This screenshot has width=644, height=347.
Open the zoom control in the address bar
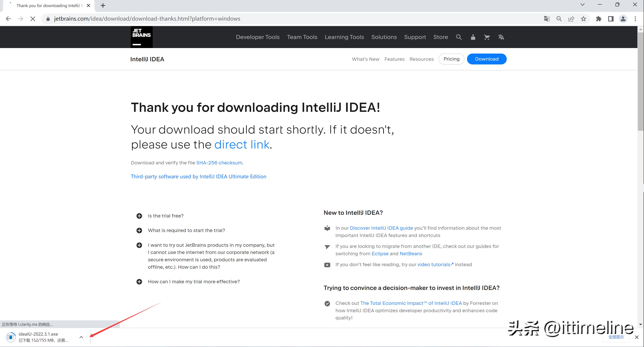(x=559, y=19)
